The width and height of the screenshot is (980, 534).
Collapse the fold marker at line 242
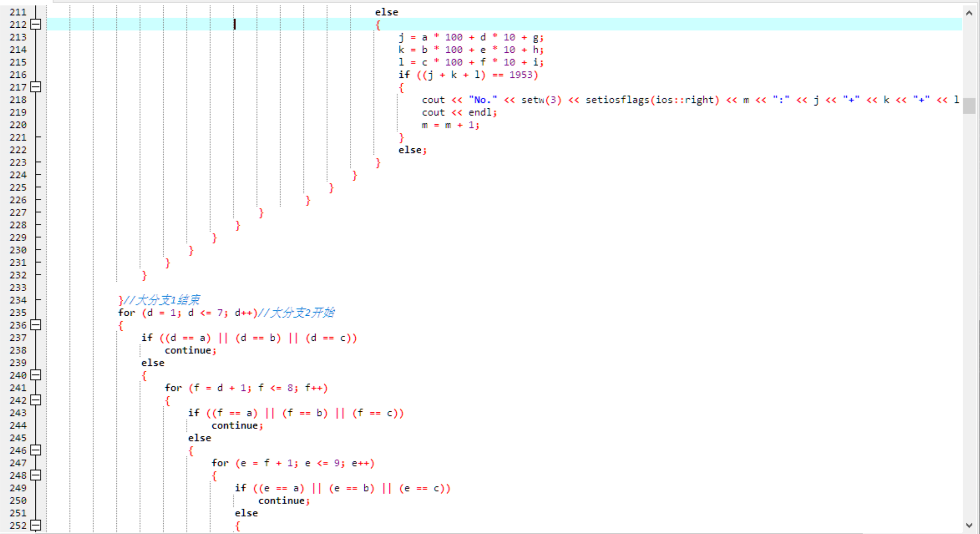click(36, 400)
